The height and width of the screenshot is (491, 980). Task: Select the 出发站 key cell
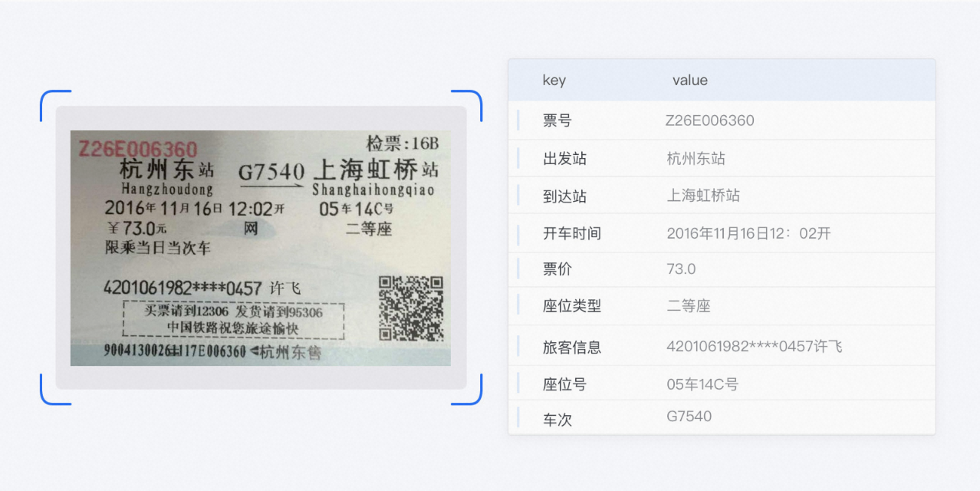[x=564, y=159]
